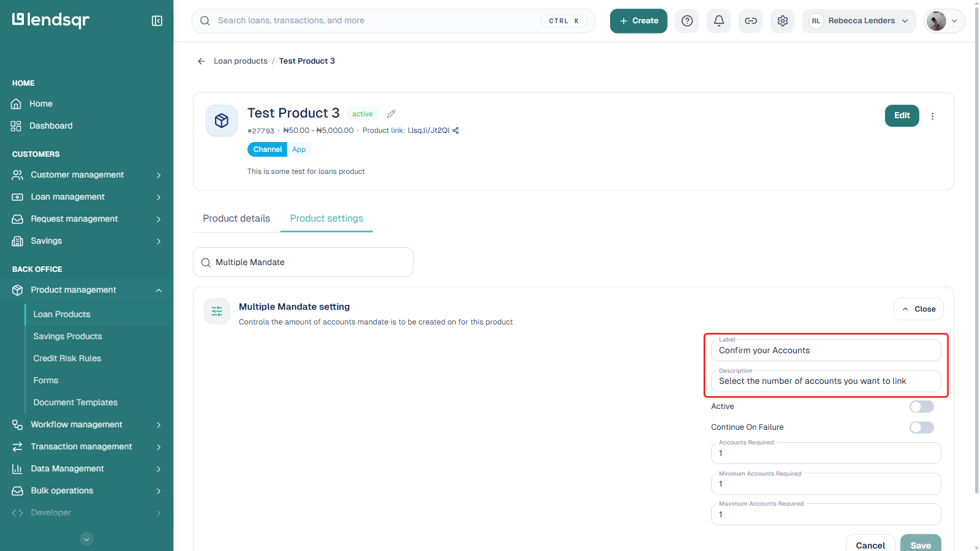Screen dimensions: 980x551
Task: Expand Request management chevron
Action: click(159, 219)
